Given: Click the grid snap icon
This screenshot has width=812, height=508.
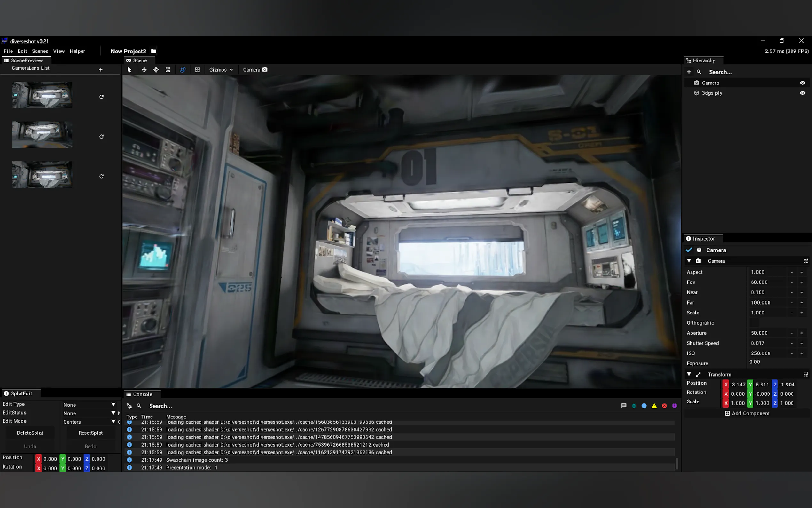Looking at the screenshot, I should pos(197,70).
